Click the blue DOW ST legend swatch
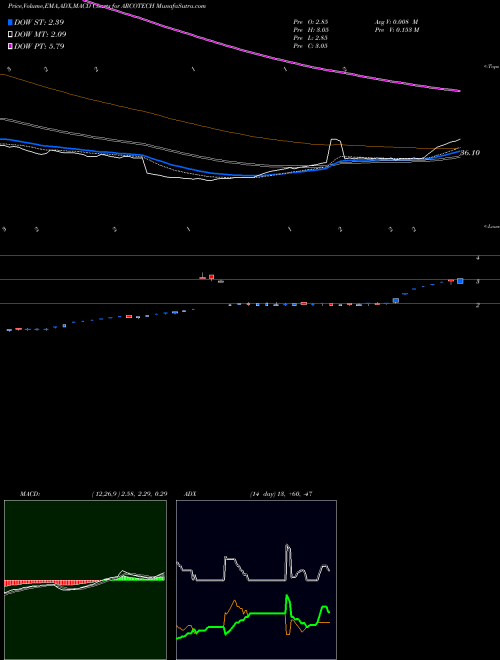Viewport: 500px width, 660px height. coord(10,22)
